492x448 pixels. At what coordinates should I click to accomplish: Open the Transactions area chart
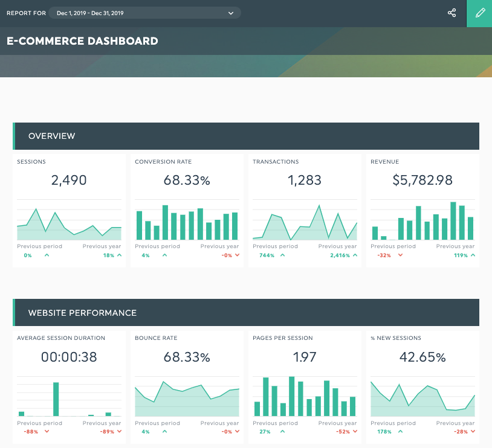click(305, 220)
